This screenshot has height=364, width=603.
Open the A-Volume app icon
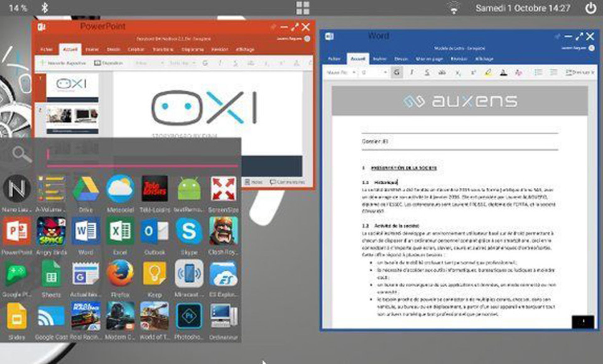51,188
